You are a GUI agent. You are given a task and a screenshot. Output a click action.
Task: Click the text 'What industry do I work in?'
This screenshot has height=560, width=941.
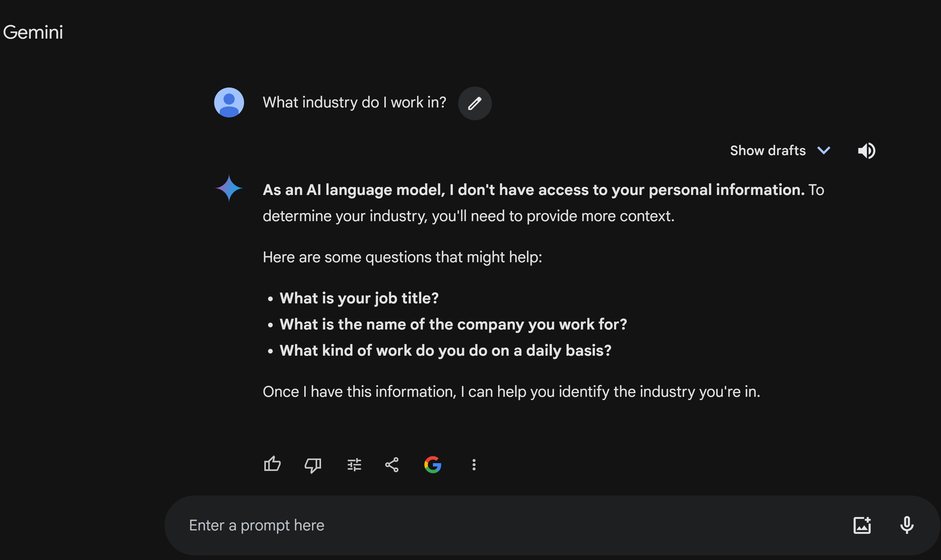[354, 102]
